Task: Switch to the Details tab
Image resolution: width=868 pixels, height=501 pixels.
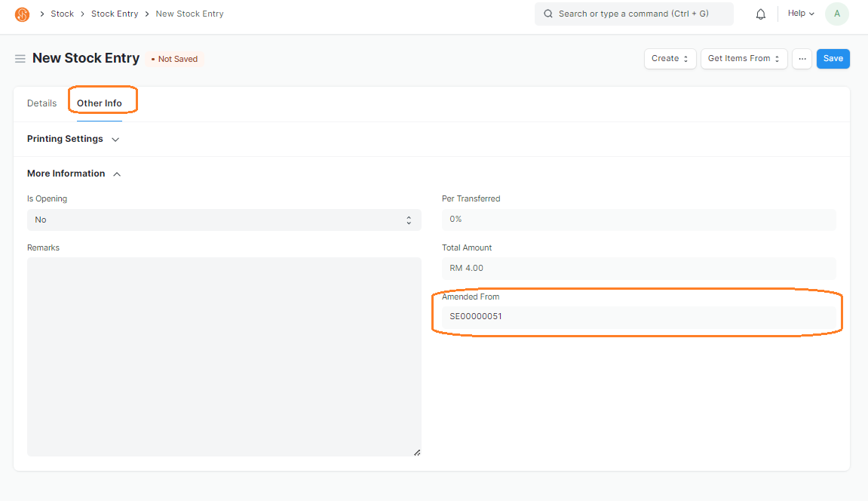Action: coord(41,103)
